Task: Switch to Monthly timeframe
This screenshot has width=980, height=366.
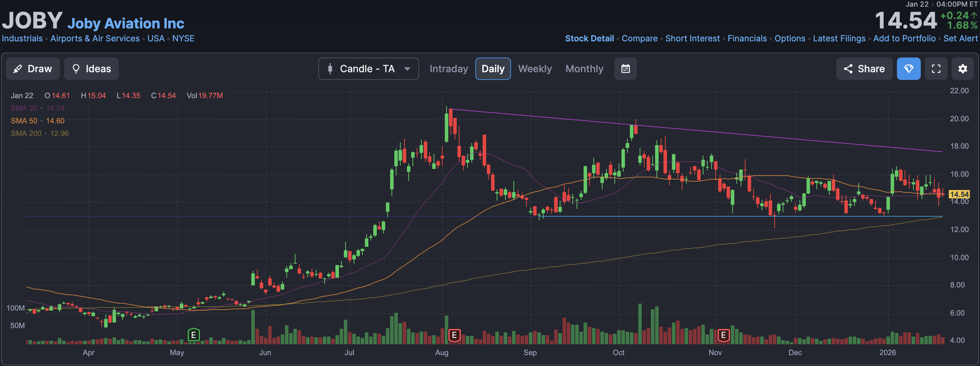Action: click(x=584, y=69)
